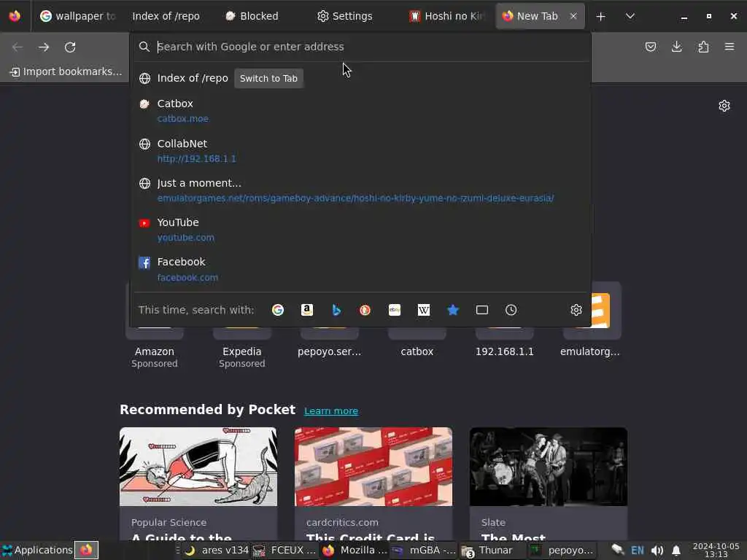Go back one page
Screen dimensions: 747x560
[18, 47]
